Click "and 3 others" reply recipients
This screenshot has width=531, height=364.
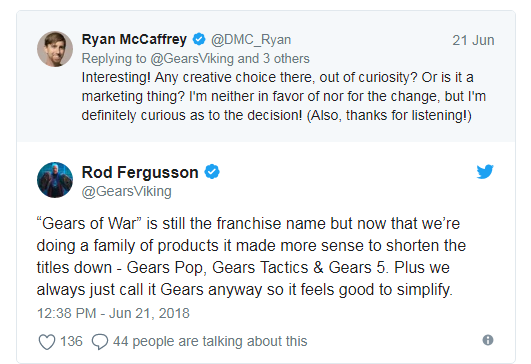click(274, 59)
